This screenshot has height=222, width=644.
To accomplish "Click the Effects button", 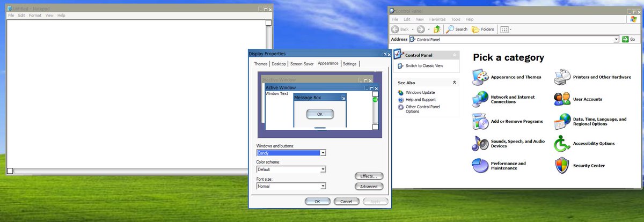I will point(369,176).
